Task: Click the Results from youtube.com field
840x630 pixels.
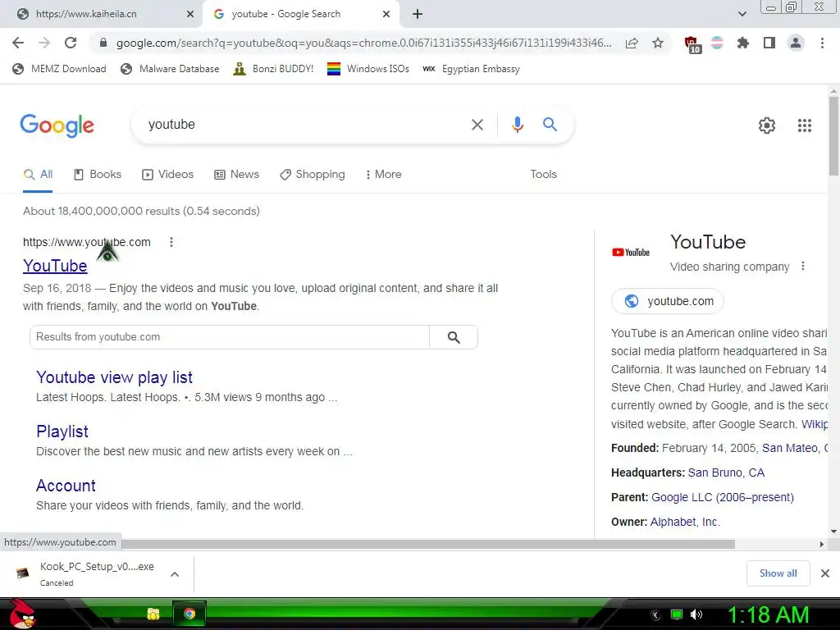Action: coord(230,337)
